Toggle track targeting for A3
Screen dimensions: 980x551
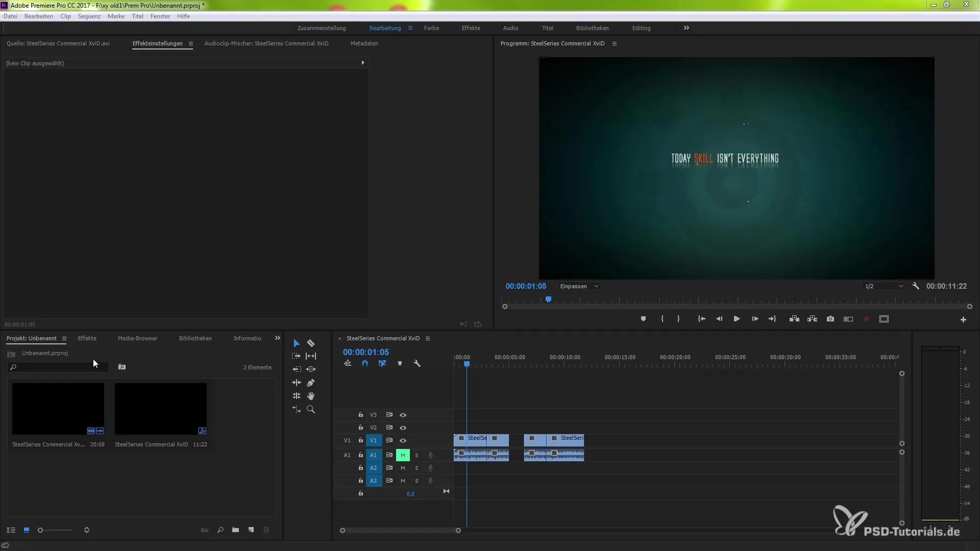pos(374,481)
